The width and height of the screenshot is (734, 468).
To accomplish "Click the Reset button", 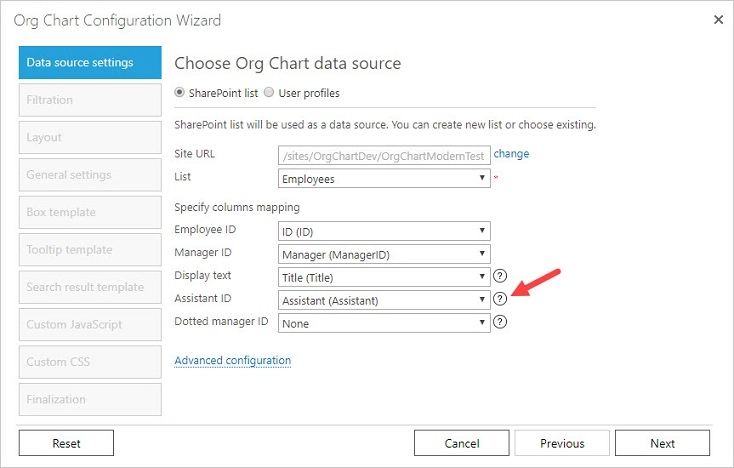I will click(66, 443).
